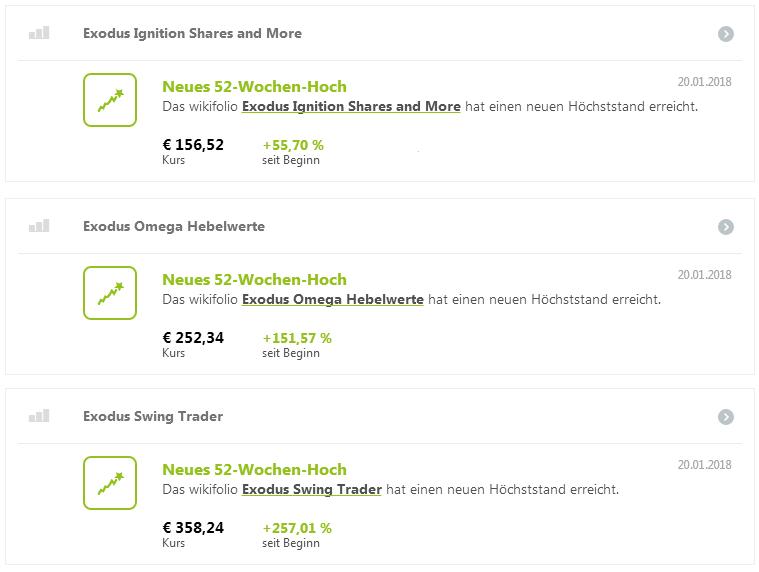
Task: Click 52-week-high chart icon in Omega Hebelwerte card
Action: 110,293
